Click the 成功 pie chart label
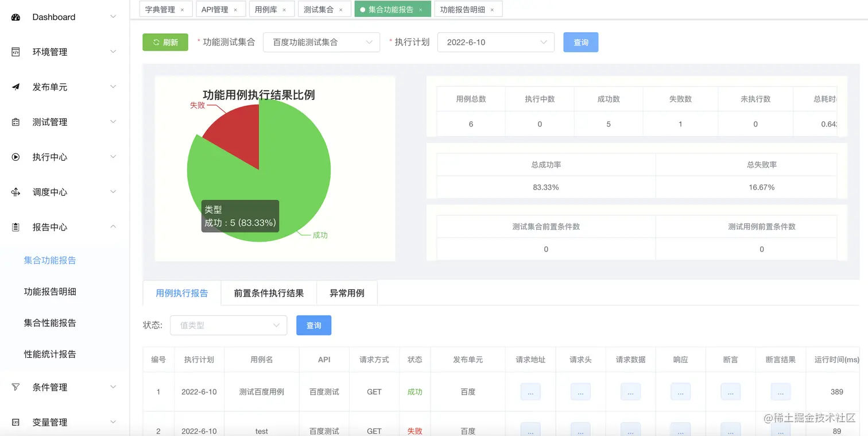The height and width of the screenshot is (436, 868). click(x=320, y=235)
